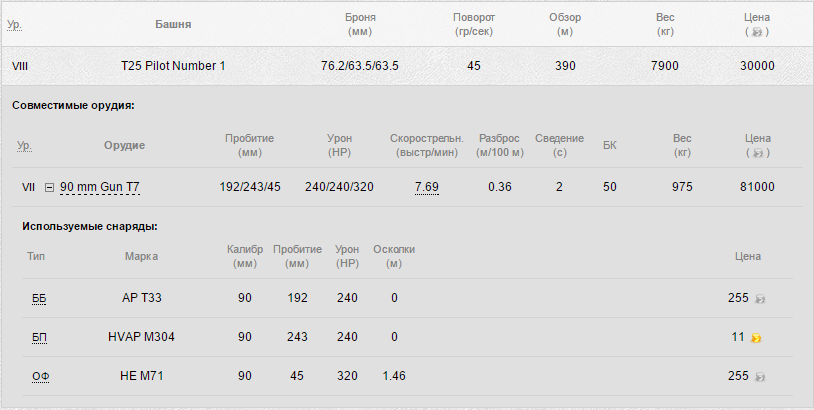Viewport: 814px width, 410px height.
Task: Click credits icon in turret Цена header
Action: tap(757, 32)
